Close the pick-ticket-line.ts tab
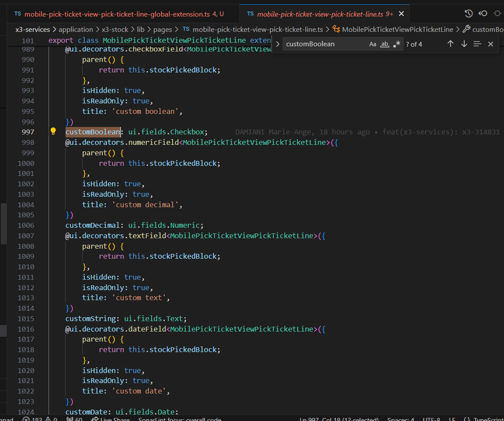 [x=401, y=14]
